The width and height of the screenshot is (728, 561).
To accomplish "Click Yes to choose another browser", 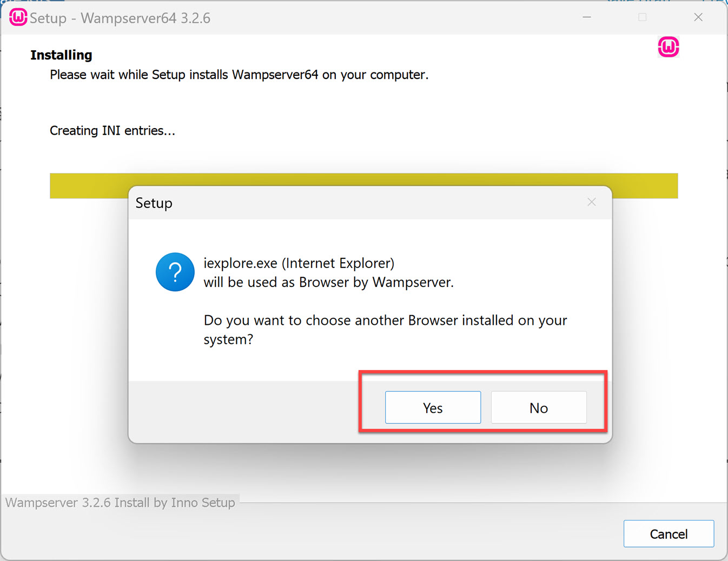I will pyautogui.click(x=432, y=407).
